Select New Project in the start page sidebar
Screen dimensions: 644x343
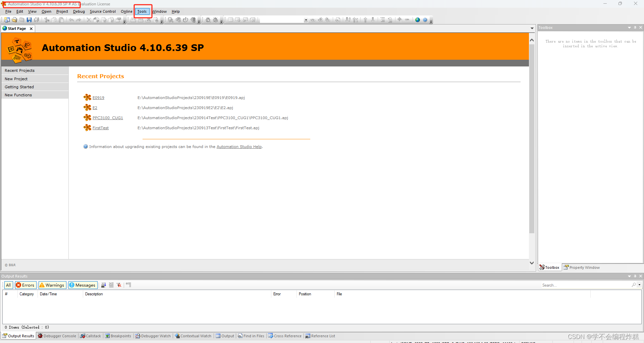(35, 79)
